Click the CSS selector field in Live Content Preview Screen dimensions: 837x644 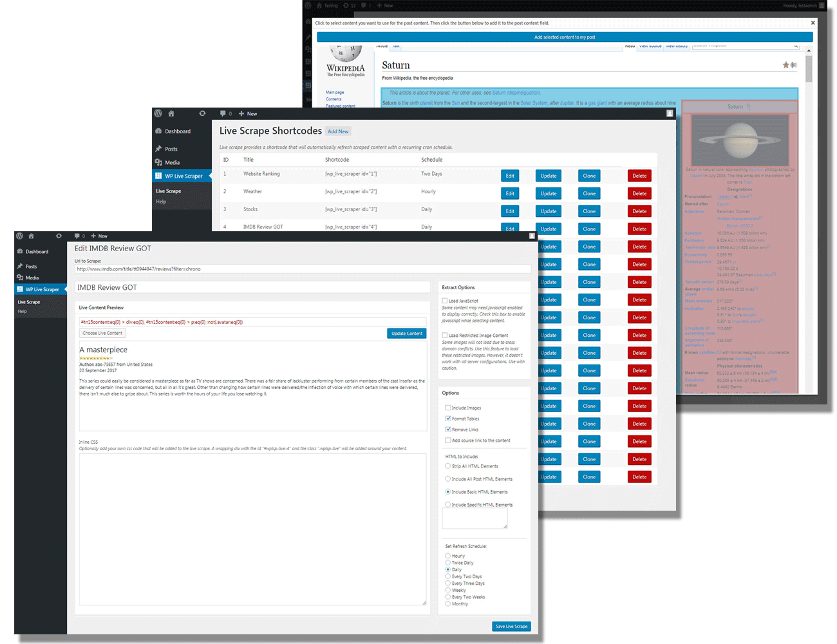[x=252, y=322]
